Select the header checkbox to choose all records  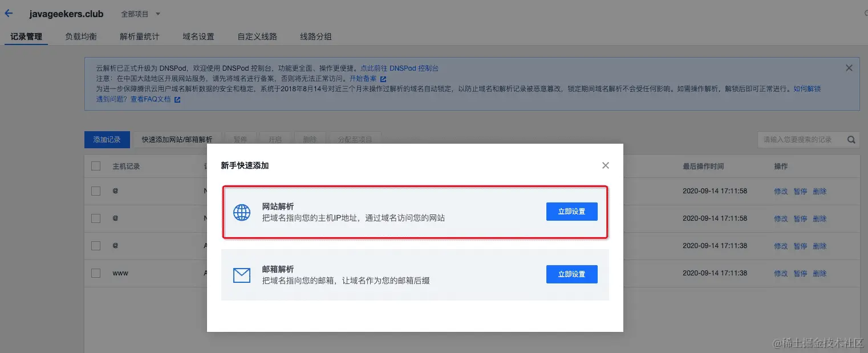click(95, 166)
